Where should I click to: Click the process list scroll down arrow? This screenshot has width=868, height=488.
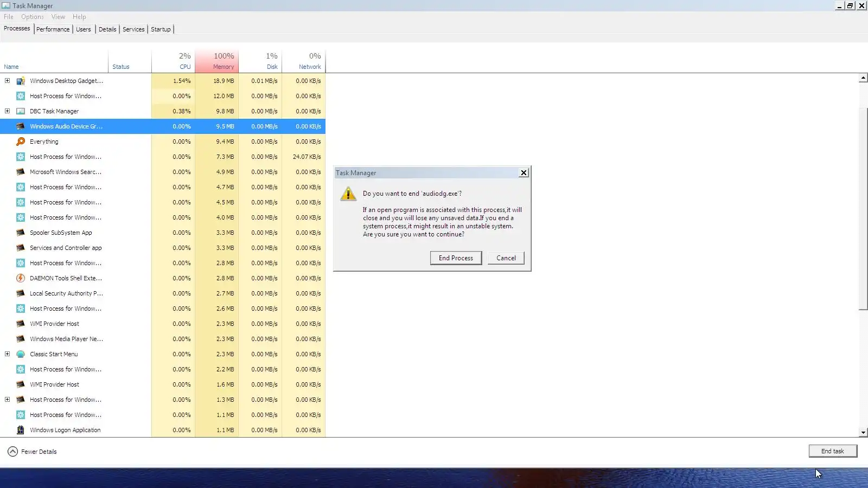click(863, 433)
